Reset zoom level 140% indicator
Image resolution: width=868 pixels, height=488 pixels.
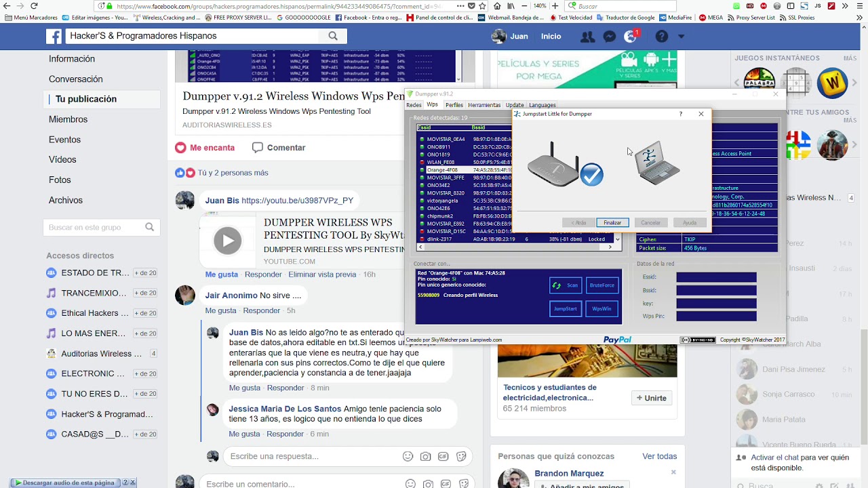click(538, 5)
